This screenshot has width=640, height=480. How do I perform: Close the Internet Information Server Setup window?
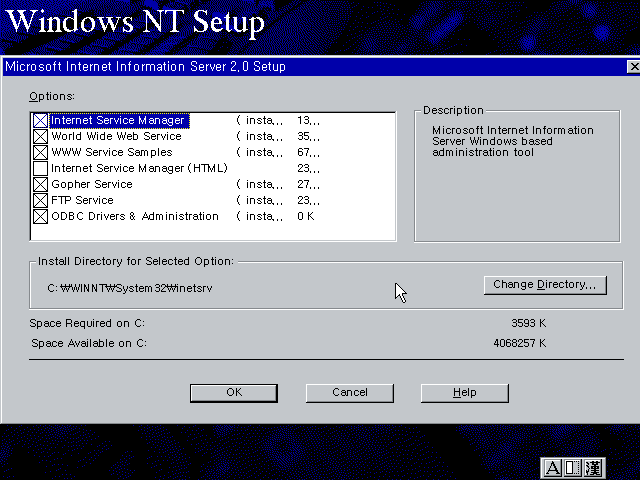tap(633, 67)
